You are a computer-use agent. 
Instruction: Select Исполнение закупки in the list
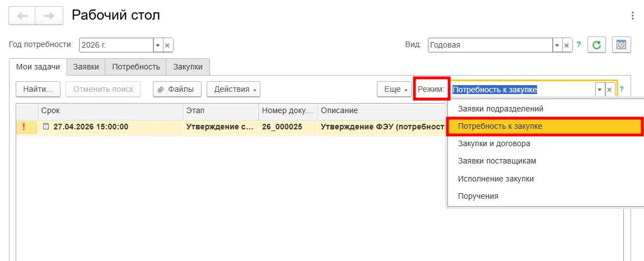point(545,179)
